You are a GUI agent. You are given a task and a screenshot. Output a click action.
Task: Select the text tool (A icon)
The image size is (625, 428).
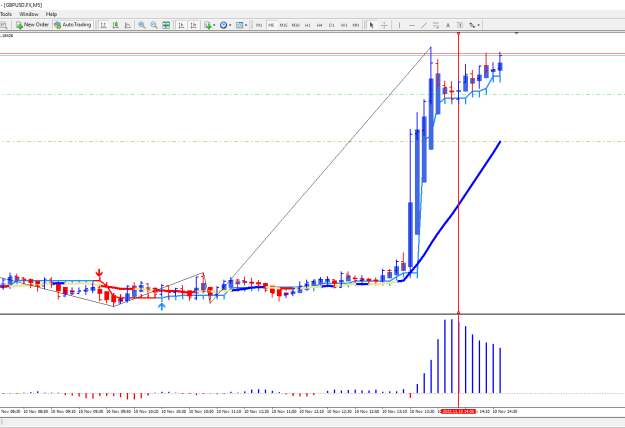[448, 25]
